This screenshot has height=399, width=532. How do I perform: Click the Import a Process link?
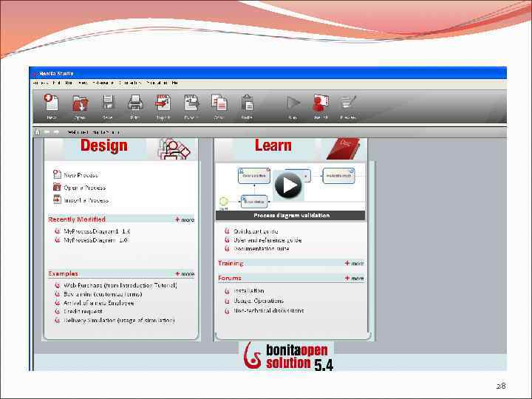tap(86, 200)
